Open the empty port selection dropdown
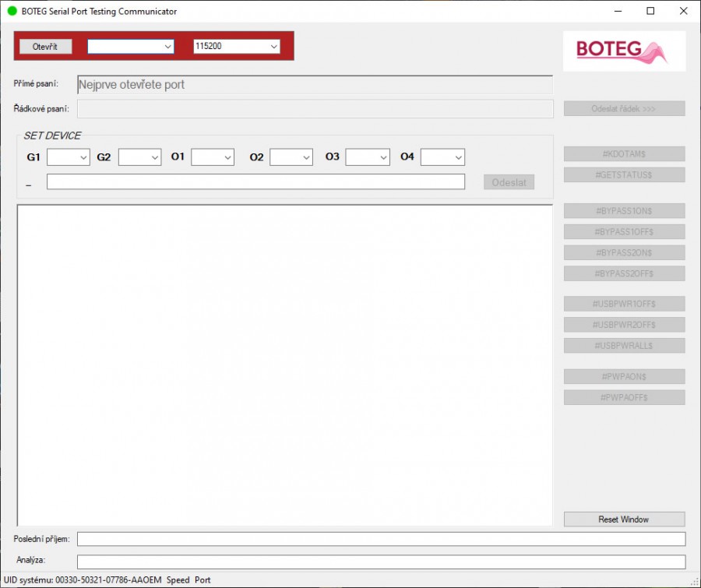This screenshot has height=588, width=701. tap(131, 47)
